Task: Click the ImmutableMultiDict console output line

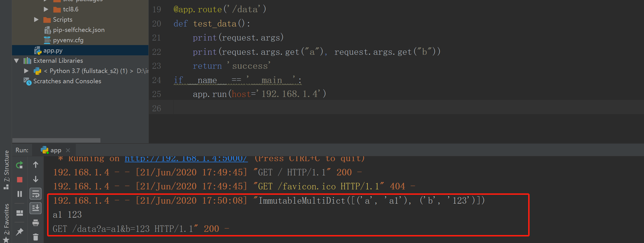Action: pos(269,201)
